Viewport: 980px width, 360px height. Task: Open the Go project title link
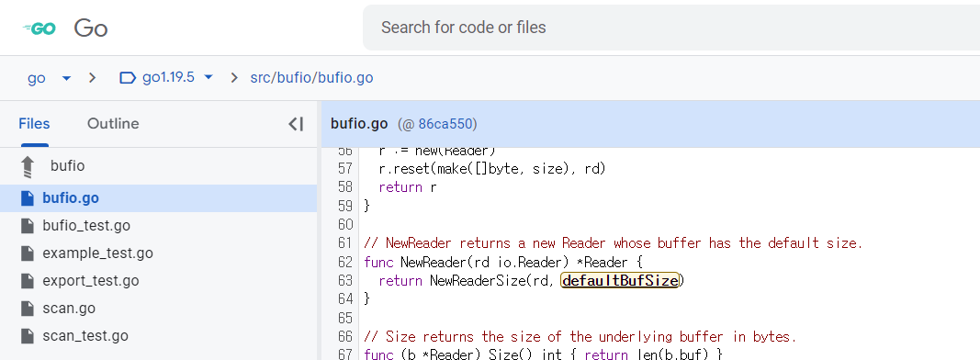click(91, 28)
